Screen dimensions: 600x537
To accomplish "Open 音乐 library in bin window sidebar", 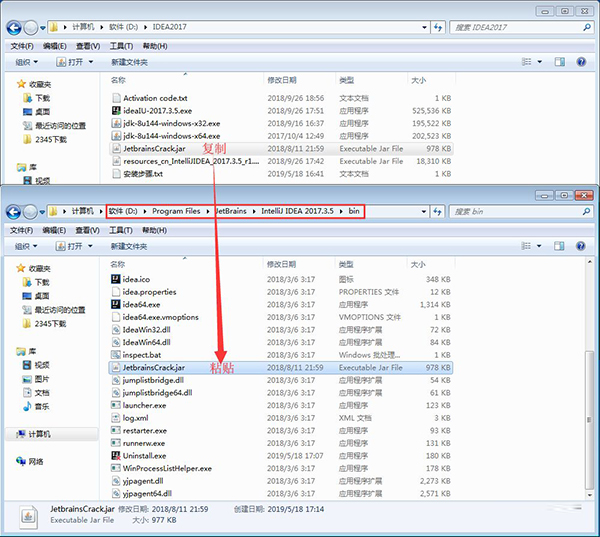I will [41, 407].
